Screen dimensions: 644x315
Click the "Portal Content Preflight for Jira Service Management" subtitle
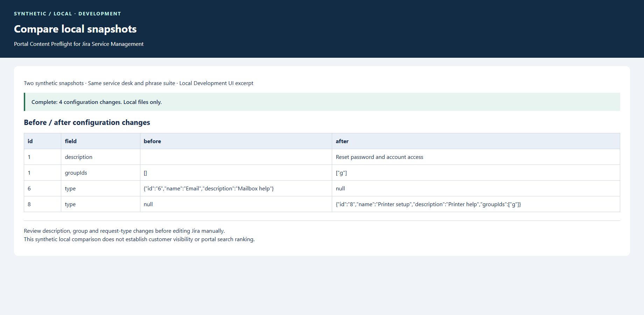pos(79,44)
